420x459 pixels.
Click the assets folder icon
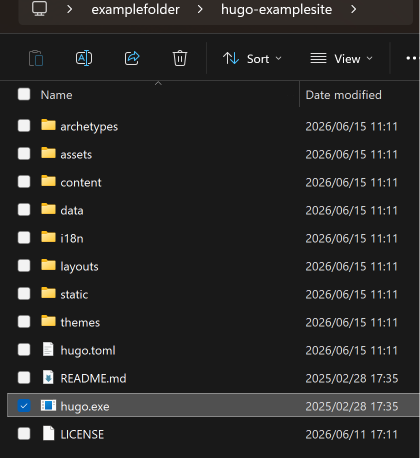48,153
